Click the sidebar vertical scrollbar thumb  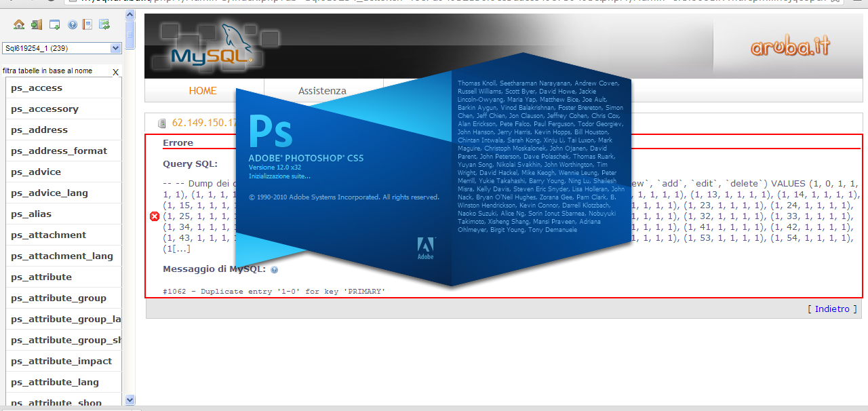[x=130, y=33]
